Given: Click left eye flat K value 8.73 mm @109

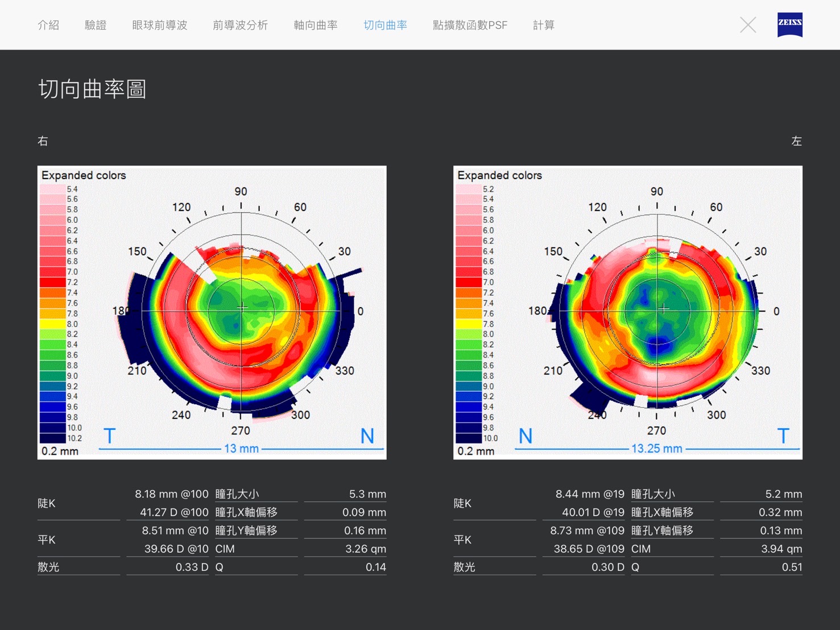Looking at the screenshot, I should [587, 530].
